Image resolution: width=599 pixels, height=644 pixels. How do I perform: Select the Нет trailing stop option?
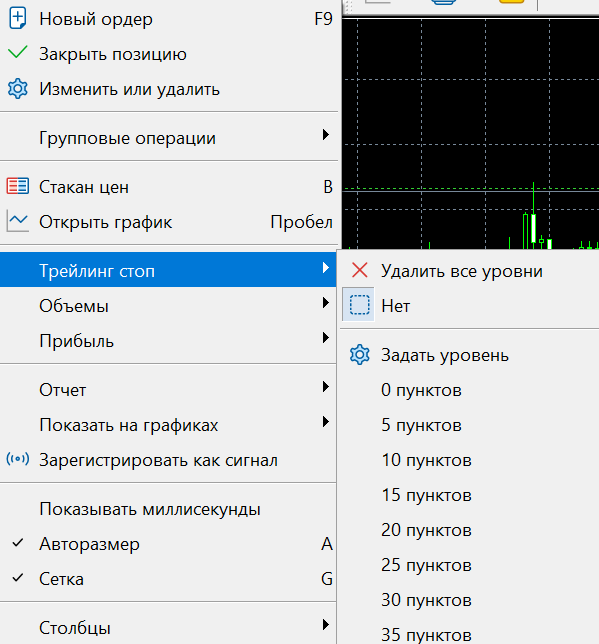468,306
